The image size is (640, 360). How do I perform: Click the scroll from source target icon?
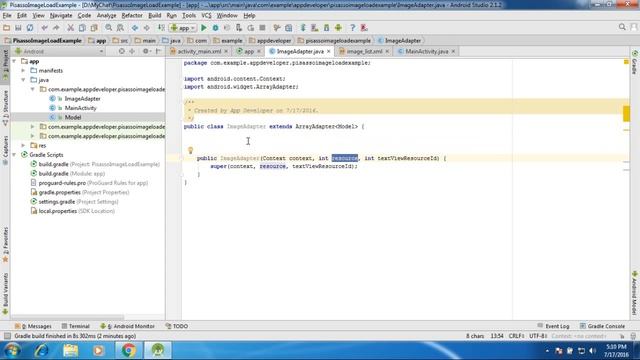pyautogui.click(x=121, y=51)
